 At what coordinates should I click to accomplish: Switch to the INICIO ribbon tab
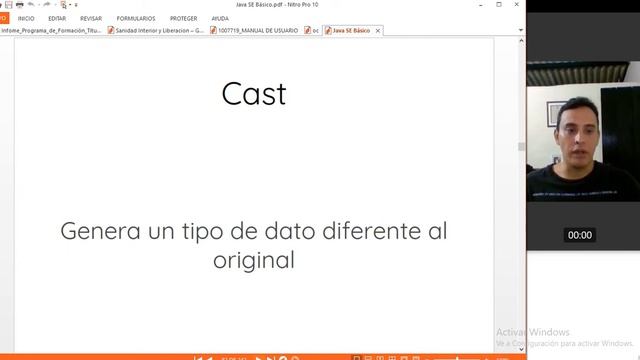26,18
